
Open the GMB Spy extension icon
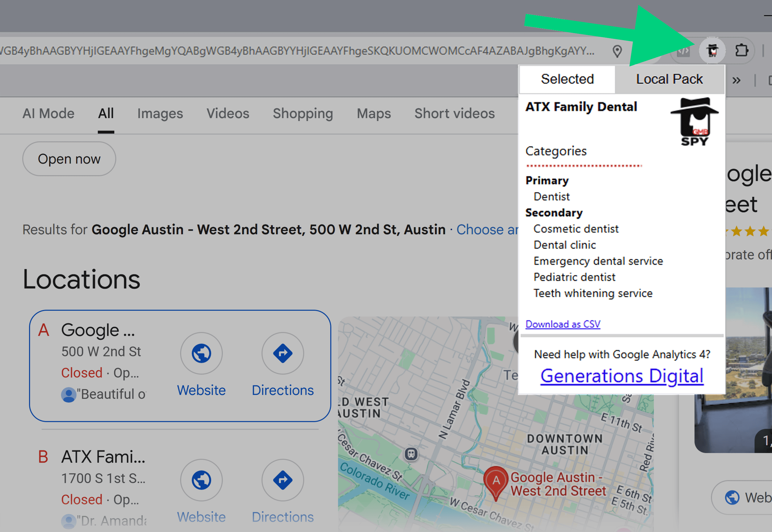(712, 51)
